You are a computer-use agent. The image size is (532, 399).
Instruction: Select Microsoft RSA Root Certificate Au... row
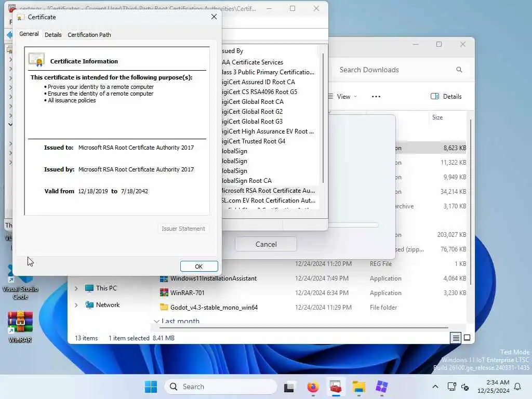(x=268, y=191)
